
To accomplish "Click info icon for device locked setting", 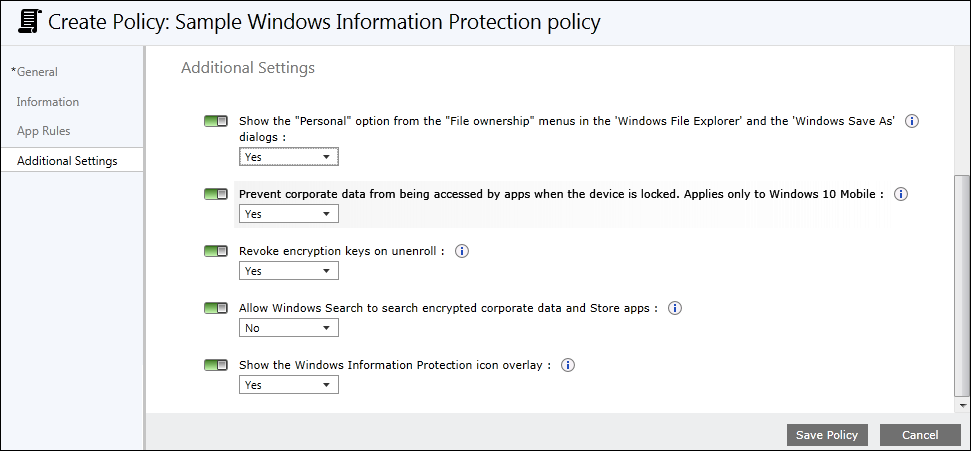I will 900,194.
